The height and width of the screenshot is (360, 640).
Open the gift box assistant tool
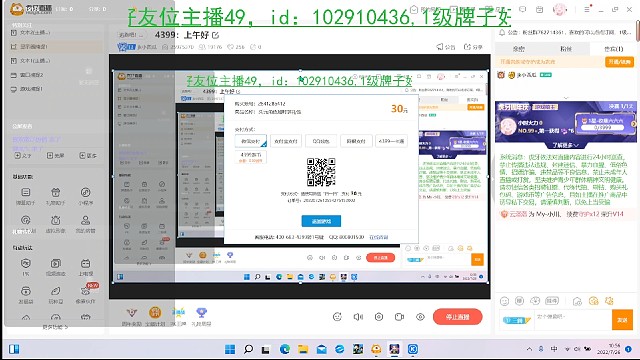coord(56,196)
